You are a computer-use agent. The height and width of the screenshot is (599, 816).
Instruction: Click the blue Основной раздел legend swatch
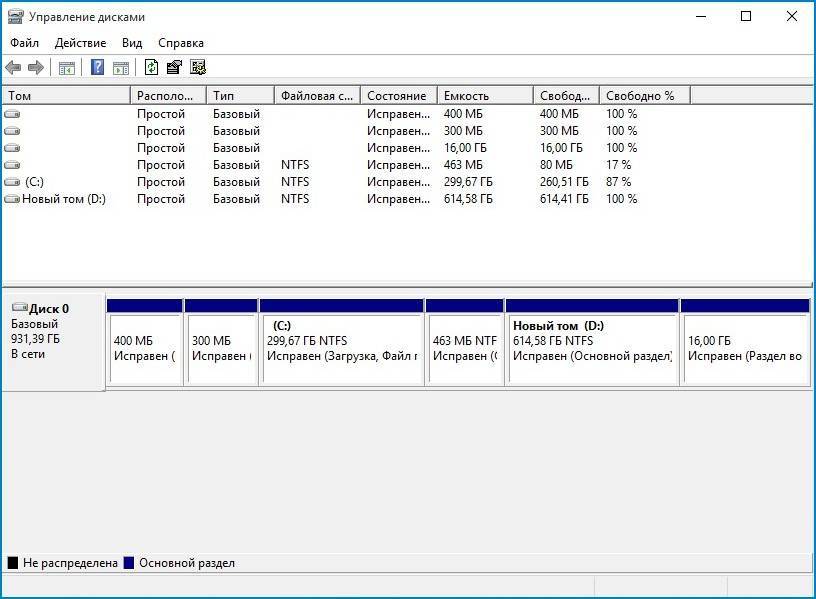128,563
